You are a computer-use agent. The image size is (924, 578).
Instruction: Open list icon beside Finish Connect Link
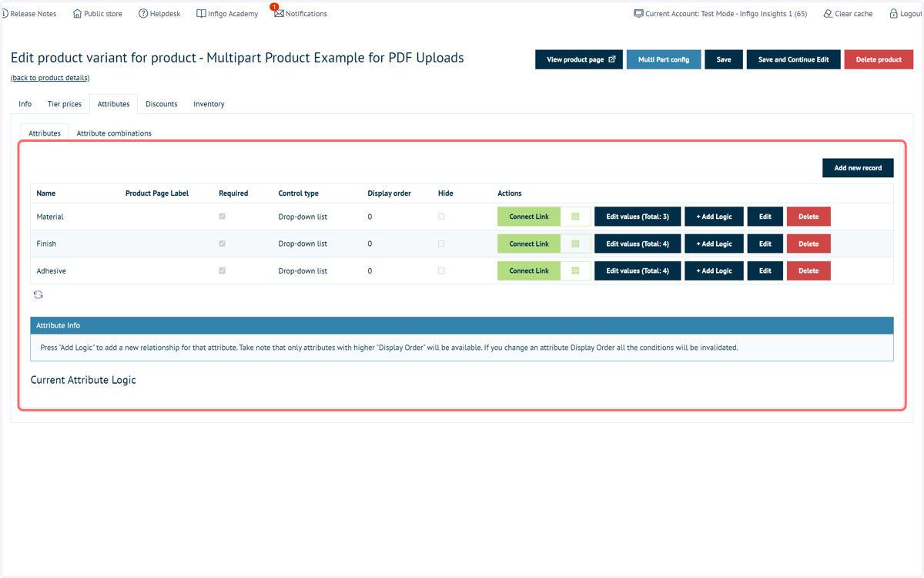coord(575,244)
